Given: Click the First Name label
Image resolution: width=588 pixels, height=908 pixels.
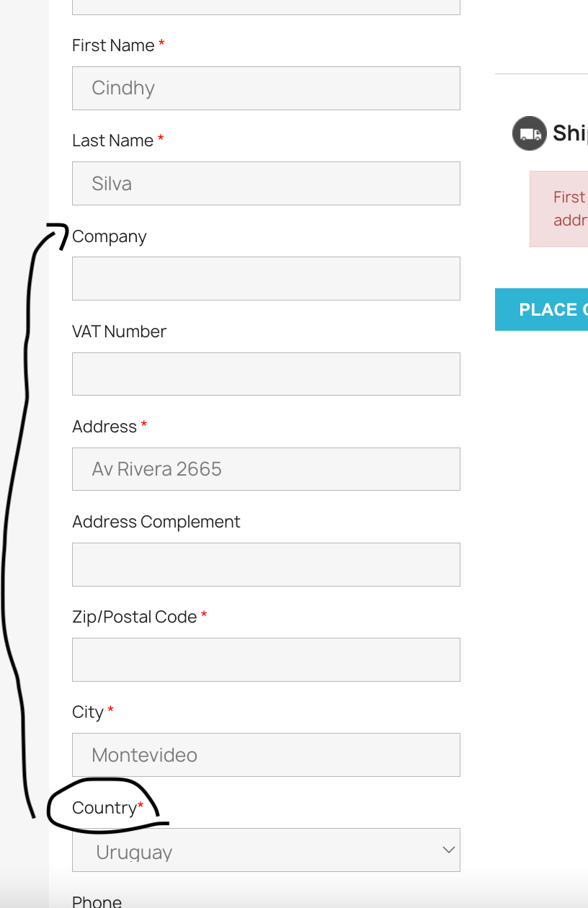Looking at the screenshot, I should pos(113,45).
